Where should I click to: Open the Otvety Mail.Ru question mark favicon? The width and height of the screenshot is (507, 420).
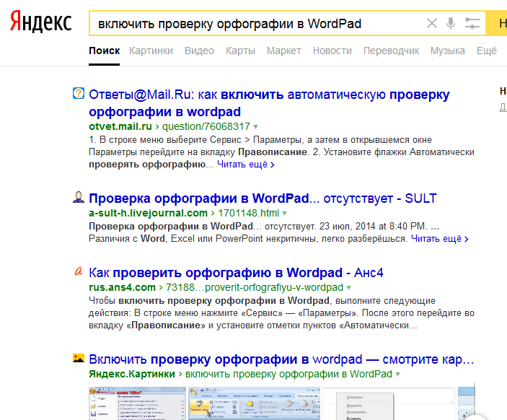[x=79, y=93]
